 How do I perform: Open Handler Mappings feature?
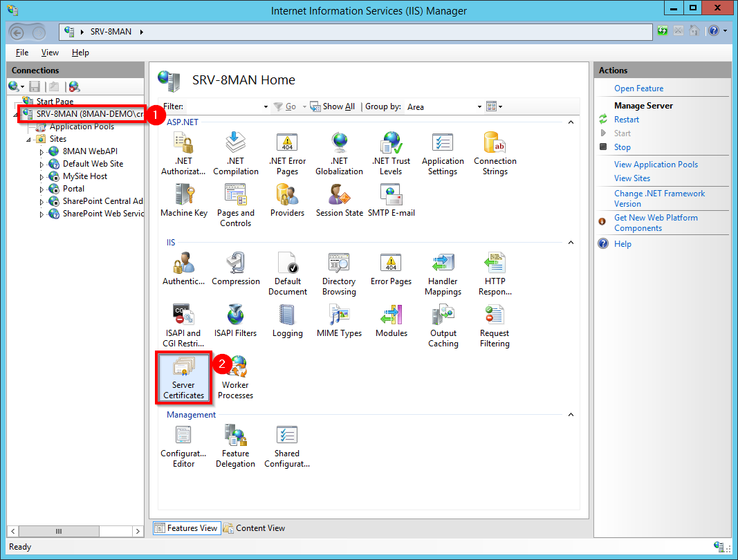443,273
